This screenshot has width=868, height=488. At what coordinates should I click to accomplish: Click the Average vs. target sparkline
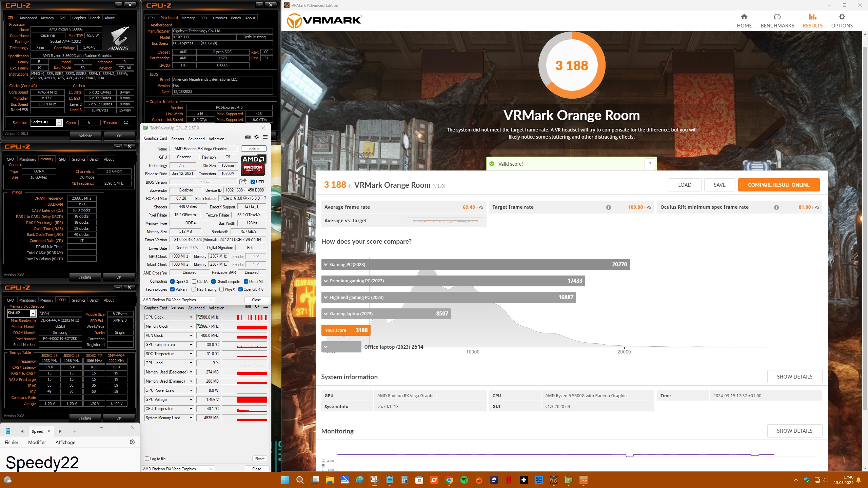click(445, 221)
